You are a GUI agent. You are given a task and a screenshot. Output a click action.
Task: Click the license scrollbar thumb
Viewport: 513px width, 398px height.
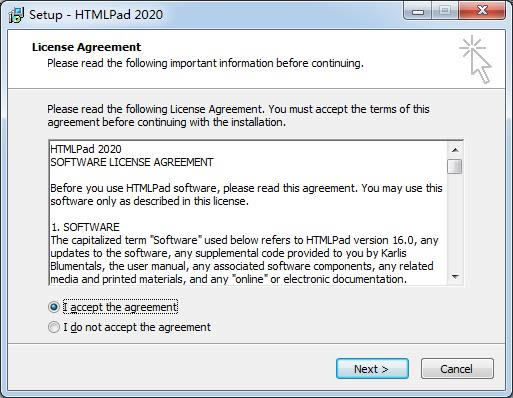pos(455,166)
